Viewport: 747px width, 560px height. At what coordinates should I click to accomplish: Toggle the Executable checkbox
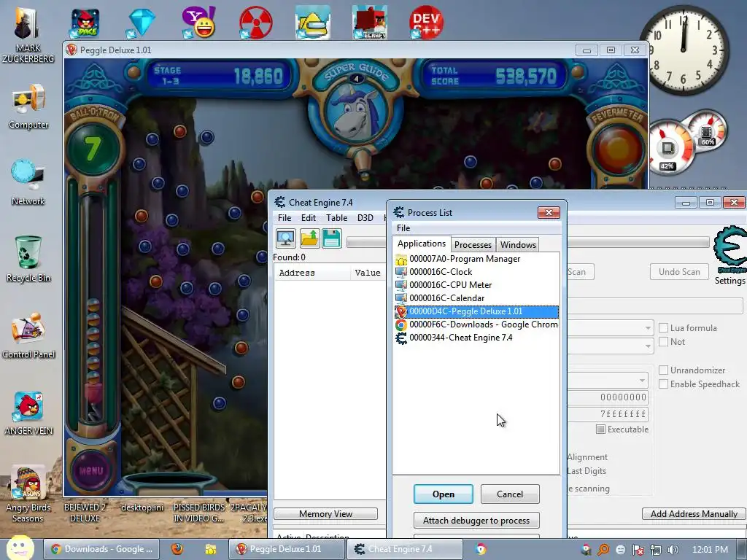(x=601, y=429)
